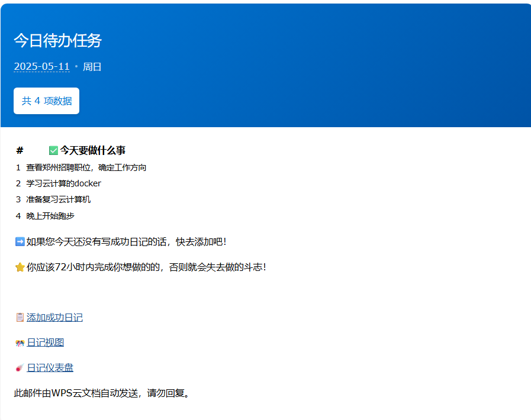Click the icon beside 日记视图 link
Screen dimensions: 531x420
20,343
